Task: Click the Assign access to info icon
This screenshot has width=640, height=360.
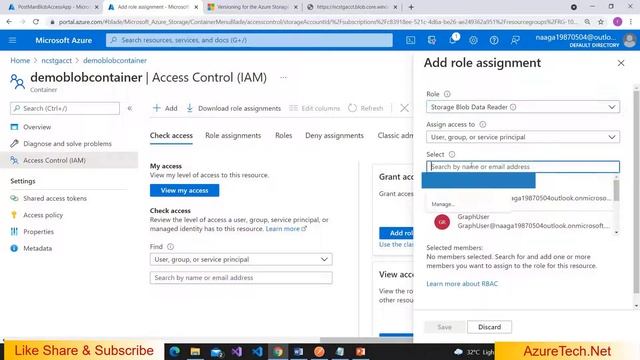Action: click(x=482, y=124)
